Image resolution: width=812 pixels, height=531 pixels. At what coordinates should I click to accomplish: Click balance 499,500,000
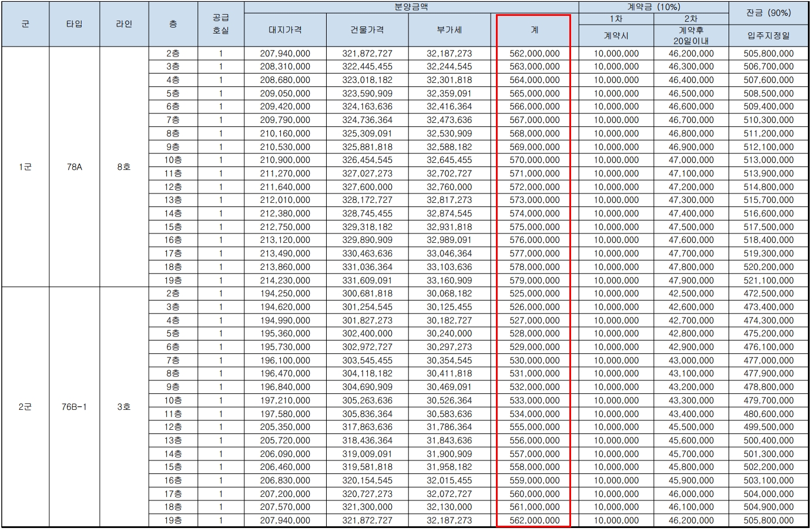tap(769, 427)
